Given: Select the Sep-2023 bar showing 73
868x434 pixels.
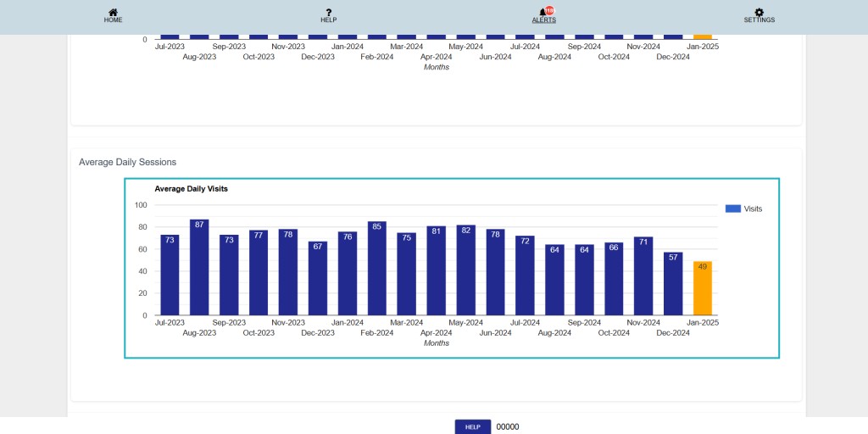Looking at the screenshot, I should click(x=229, y=275).
